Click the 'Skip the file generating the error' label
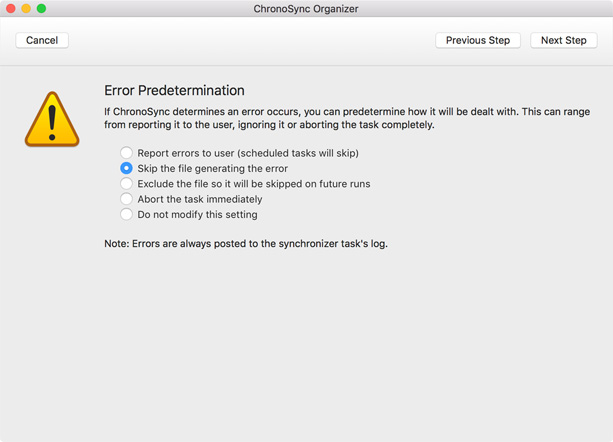The image size is (613, 442). point(212,168)
